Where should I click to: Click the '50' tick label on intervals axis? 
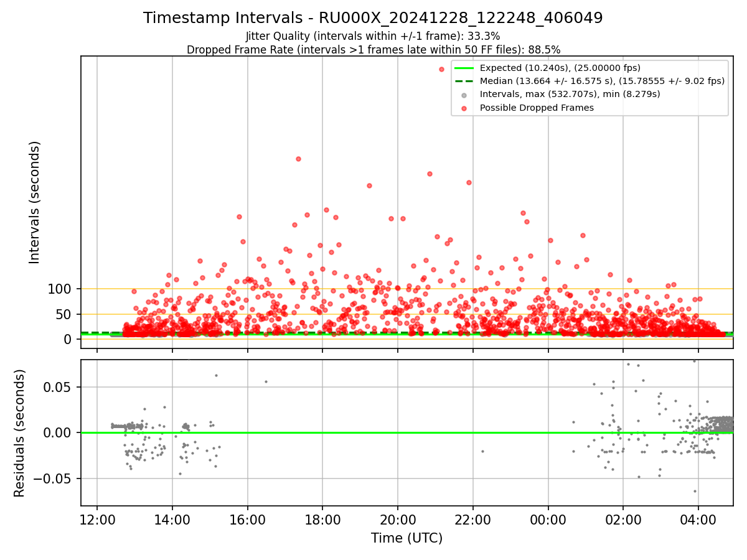(65, 314)
